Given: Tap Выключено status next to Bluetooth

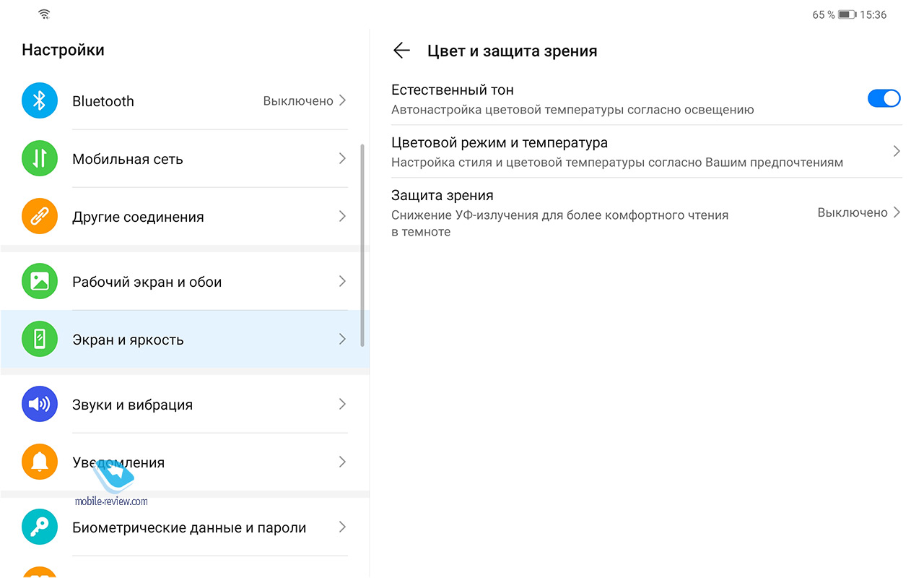Looking at the screenshot, I should [298, 101].
